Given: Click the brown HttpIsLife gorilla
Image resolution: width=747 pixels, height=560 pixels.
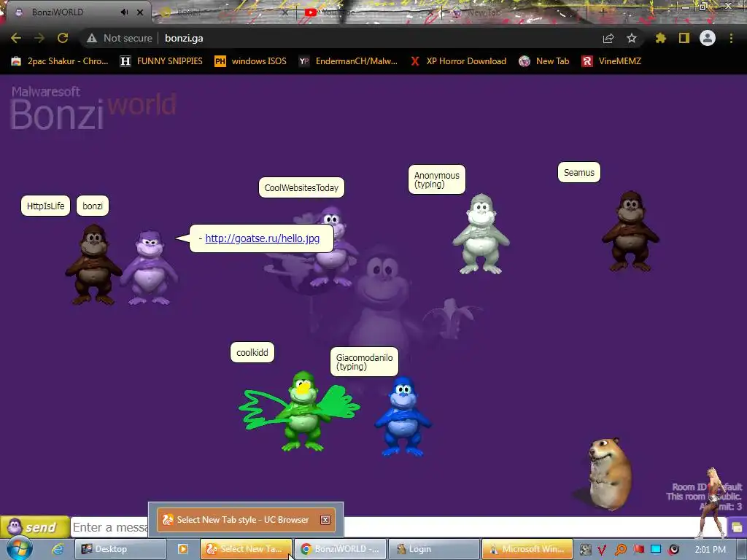Looking at the screenshot, I should point(93,264).
